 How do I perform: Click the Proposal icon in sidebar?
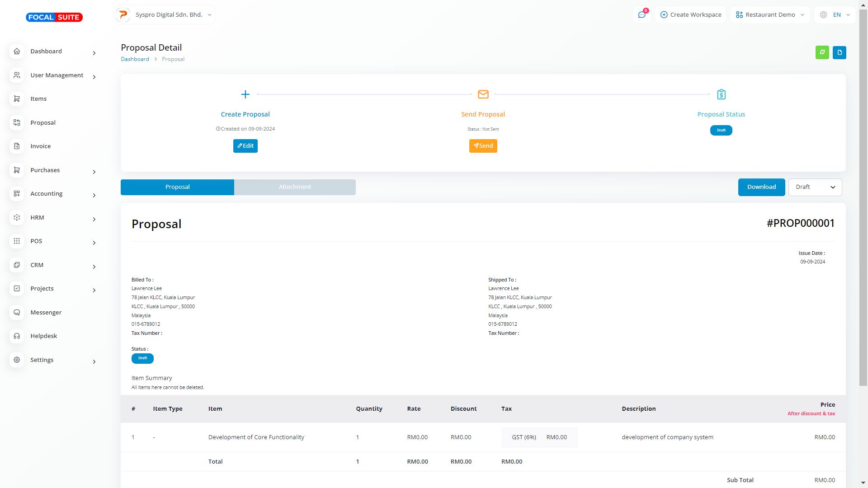point(17,123)
